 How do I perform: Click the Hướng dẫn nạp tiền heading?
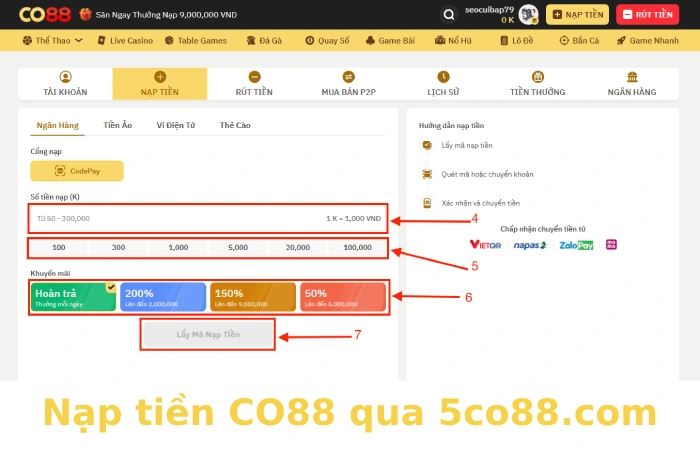pos(451,125)
